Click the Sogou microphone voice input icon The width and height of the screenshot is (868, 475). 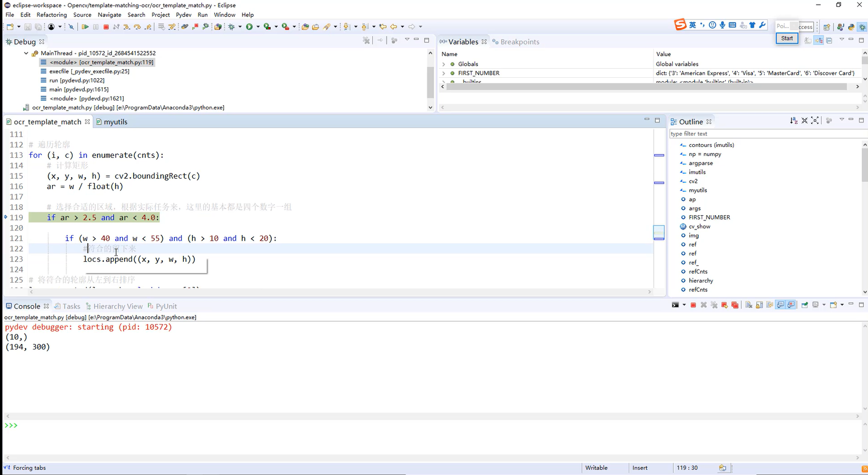pyautogui.click(x=722, y=25)
